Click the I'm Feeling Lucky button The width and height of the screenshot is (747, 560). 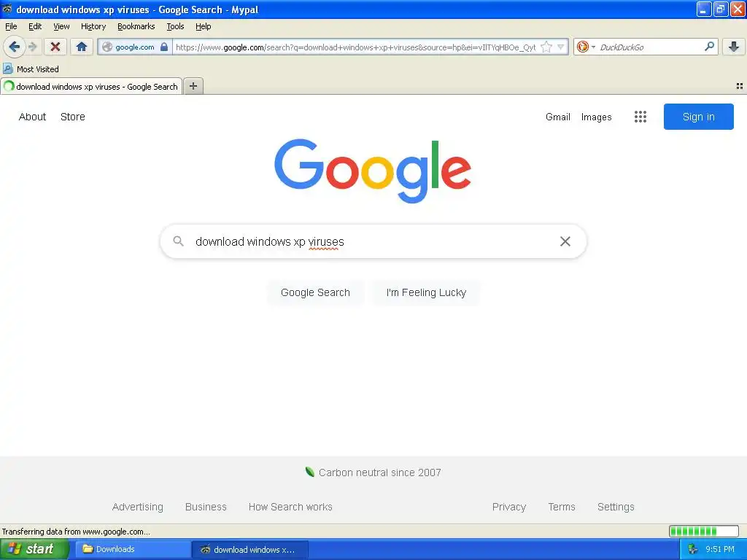[426, 292]
